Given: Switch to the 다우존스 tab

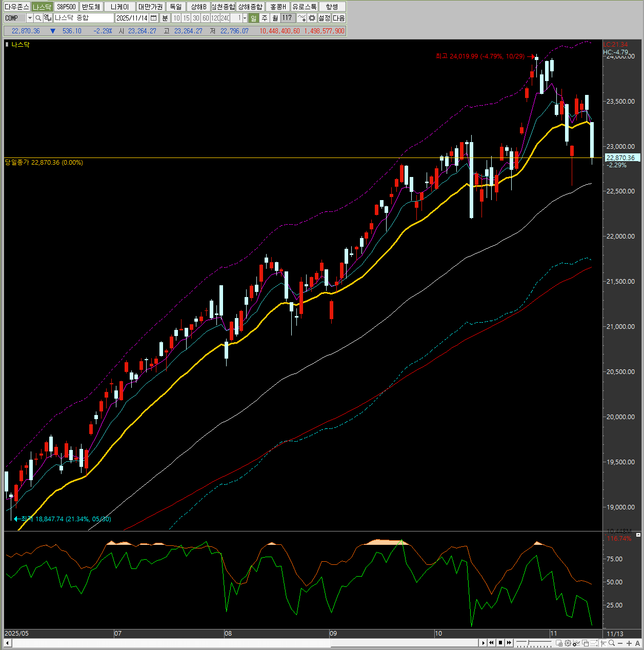Looking at the screenshot, I should click(x=17, y=7).
